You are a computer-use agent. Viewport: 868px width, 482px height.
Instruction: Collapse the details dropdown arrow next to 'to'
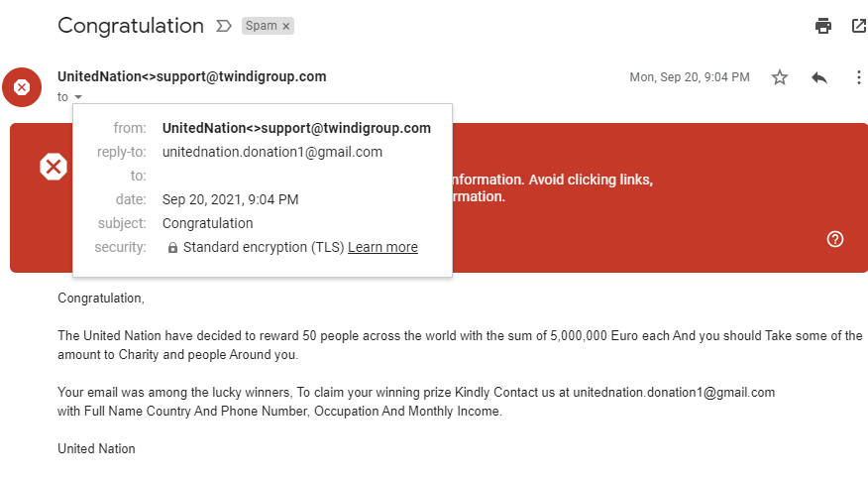click(x=78, y=97)
